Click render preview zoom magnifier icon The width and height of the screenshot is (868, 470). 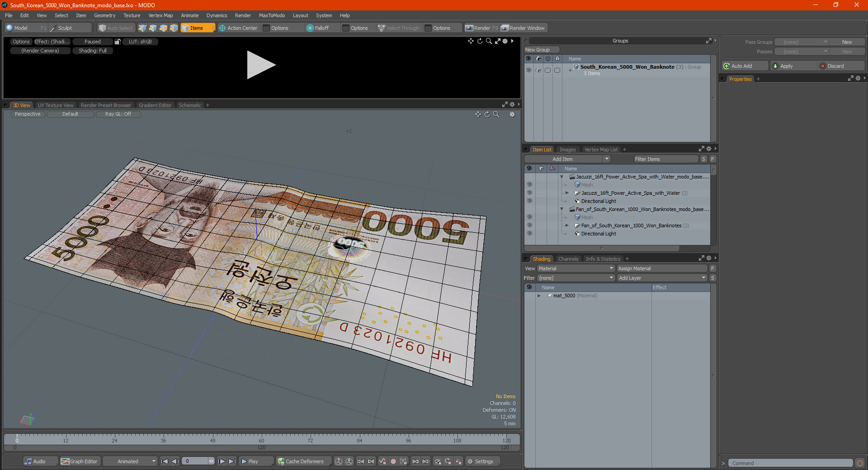[x=489, y=41]
